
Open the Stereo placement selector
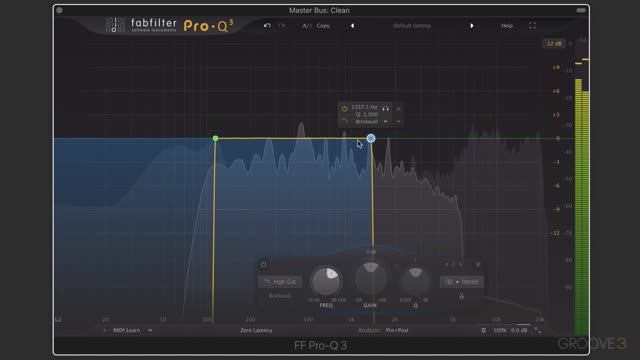click(x=462, y=282)
